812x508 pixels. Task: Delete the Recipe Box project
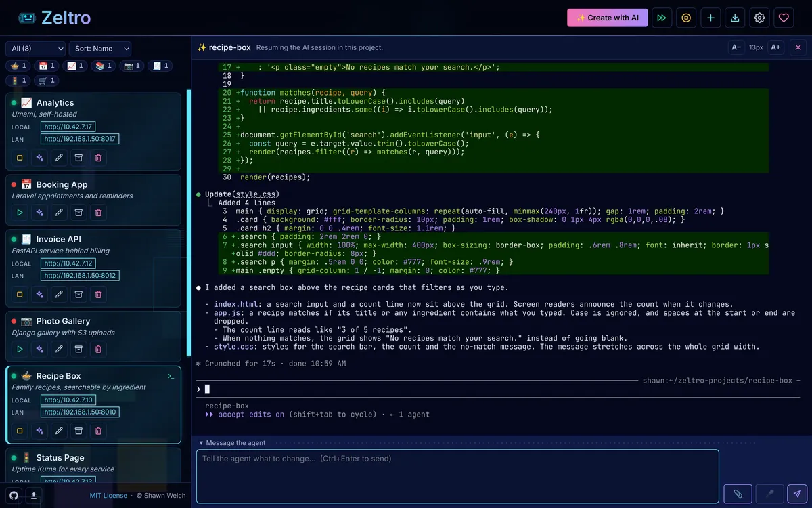(98, 431)
